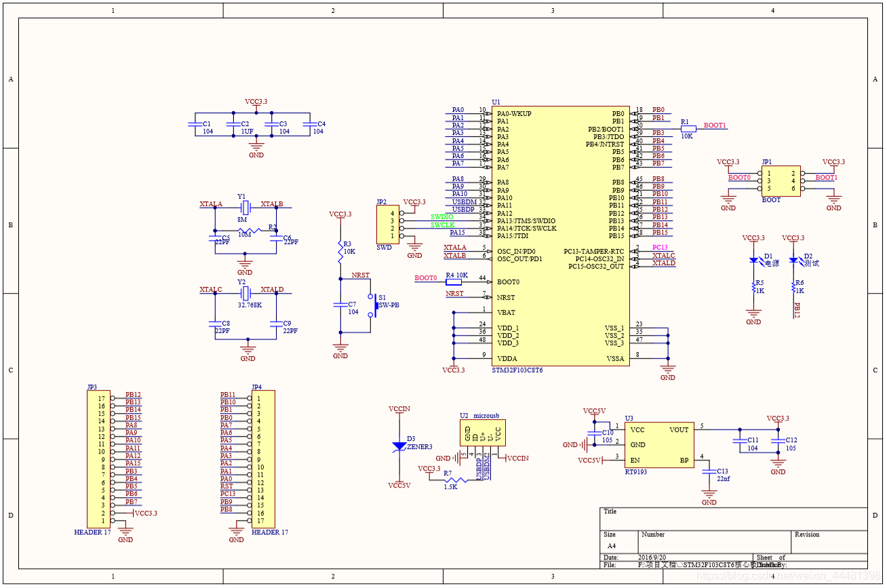Viewport: 887px width, 588px height.
Task: Click the EN pin label on U3
Action: point(635,460)
